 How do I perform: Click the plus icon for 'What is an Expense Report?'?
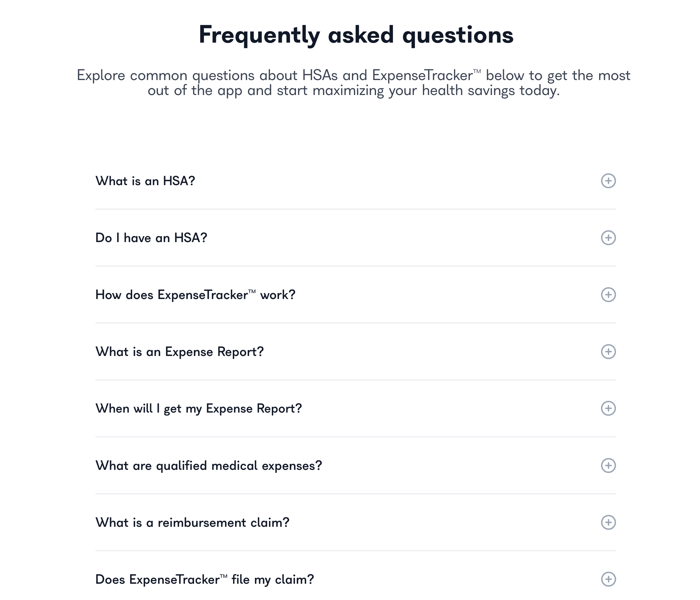(608, 351)
